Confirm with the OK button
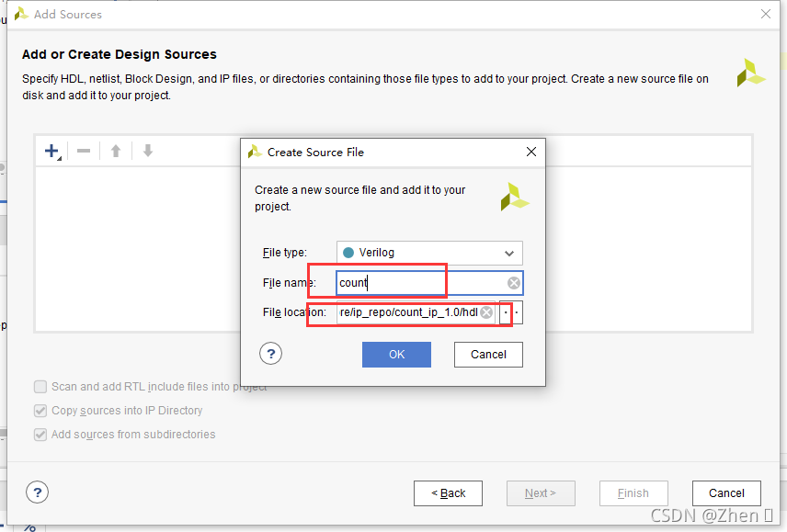 click(396, 355)
